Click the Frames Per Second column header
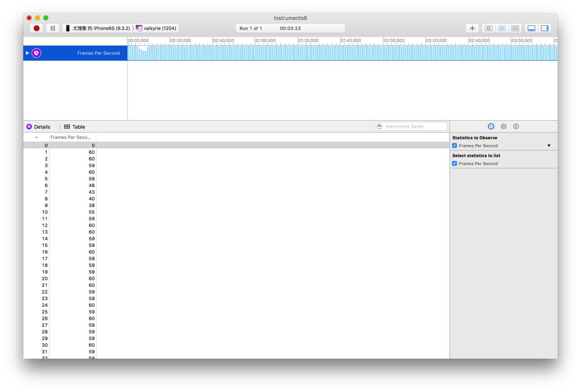The height and width of the screenshot is (392, 581). click(x=73, y=137)
